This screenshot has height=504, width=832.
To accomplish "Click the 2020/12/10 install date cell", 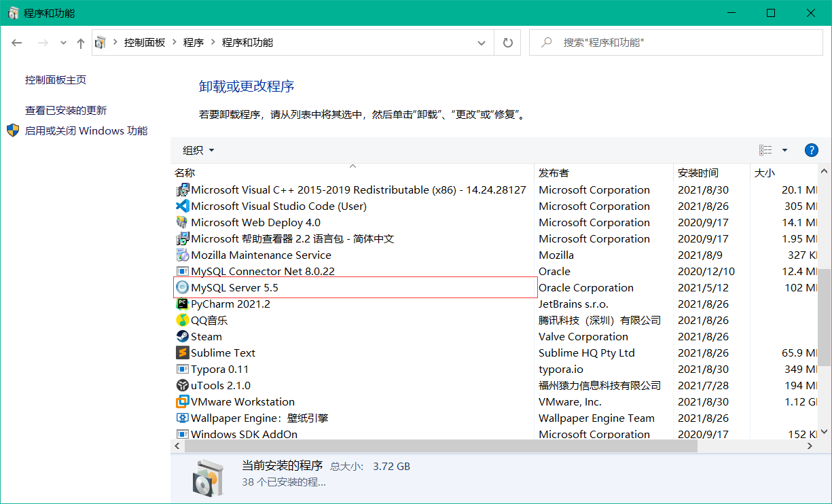I will 706,272.
